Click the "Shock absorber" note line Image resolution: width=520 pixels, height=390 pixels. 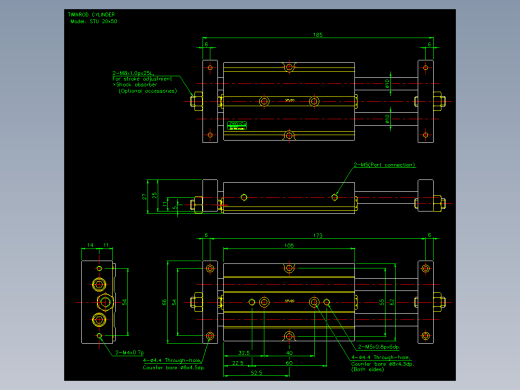135,85
